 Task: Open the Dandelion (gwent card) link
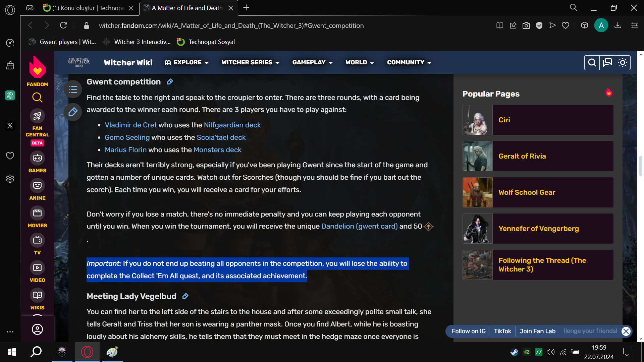(360, 226)
